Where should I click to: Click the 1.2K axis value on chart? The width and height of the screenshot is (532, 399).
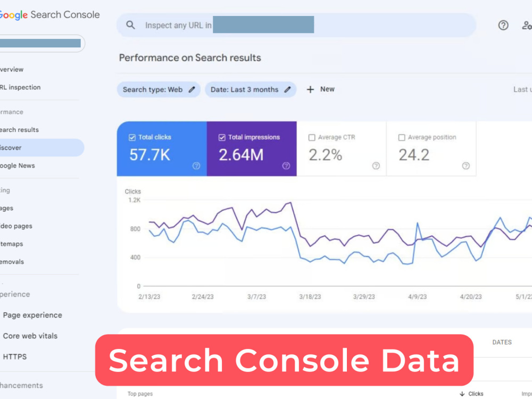pos(135,200)
